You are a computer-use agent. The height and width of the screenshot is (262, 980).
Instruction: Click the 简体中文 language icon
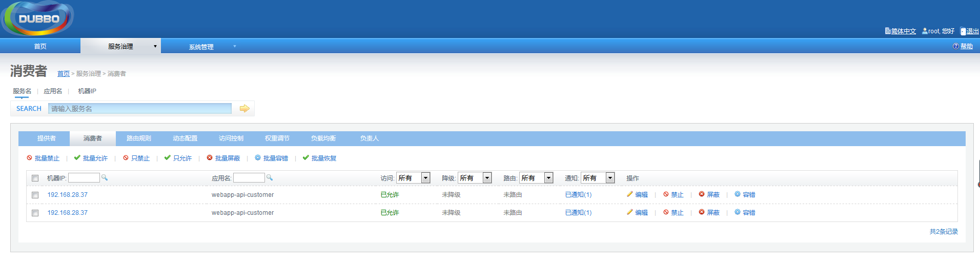888,31
